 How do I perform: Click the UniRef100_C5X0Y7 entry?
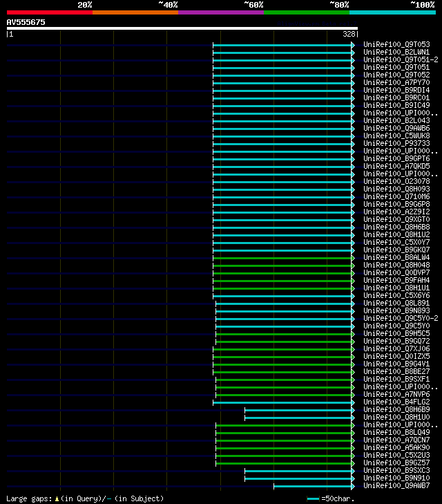point(396,243)
